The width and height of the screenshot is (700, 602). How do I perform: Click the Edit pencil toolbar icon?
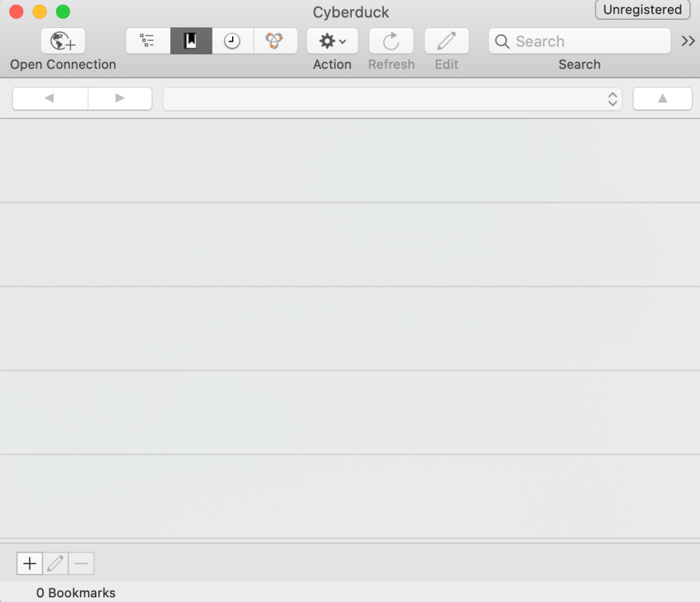446,41
